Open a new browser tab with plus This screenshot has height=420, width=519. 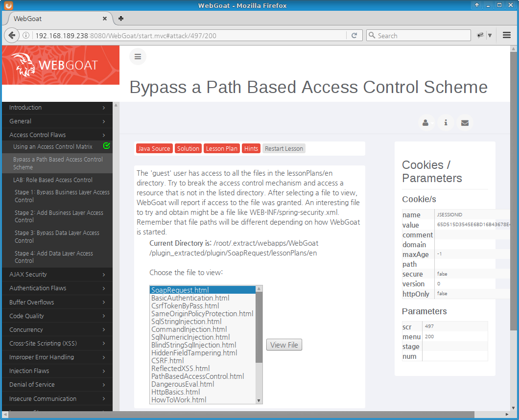coord(121,19)
